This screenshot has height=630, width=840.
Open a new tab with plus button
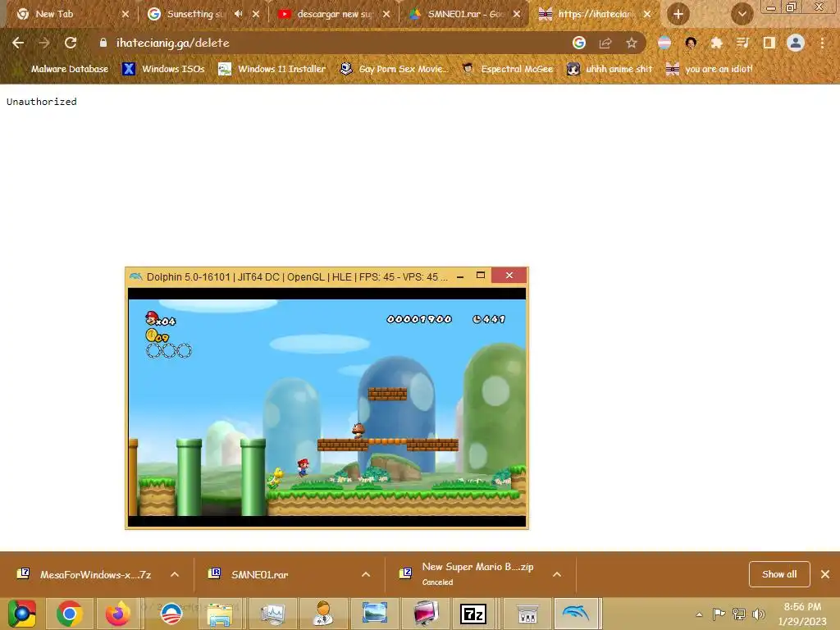(x=678, y=14)
